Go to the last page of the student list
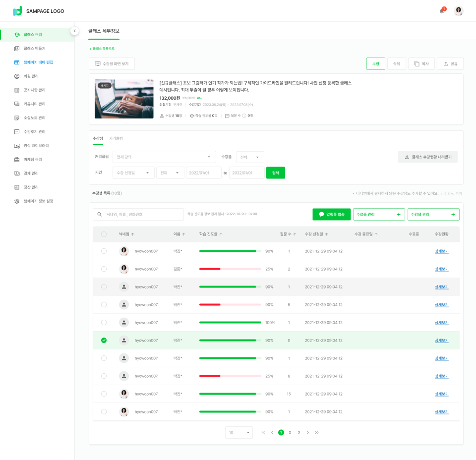Viewport: 476px width, 460px height. [317, 432]
